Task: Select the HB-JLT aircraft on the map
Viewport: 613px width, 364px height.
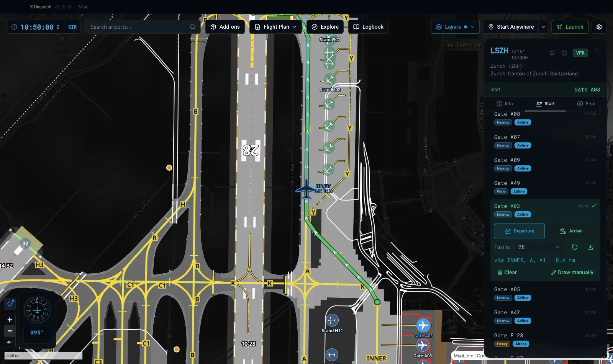Action: pos(306,189)
